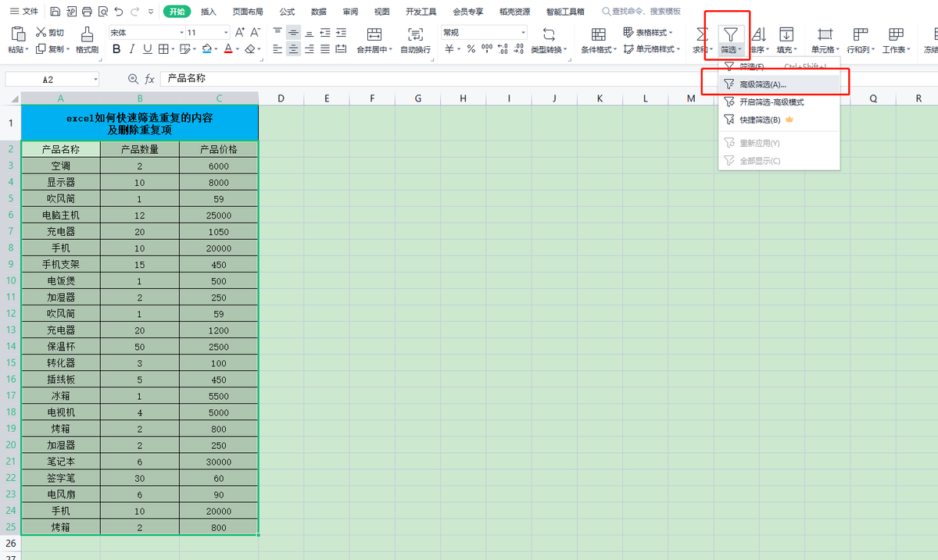Viewport: 938px width, 560px height.
Task: Toggle center horizontal alignment
Action: click(293, 48)
